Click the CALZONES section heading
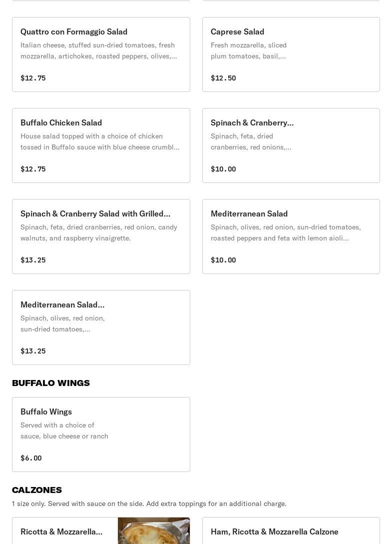Viewport: 392px width, 544px height. point(37,490)
